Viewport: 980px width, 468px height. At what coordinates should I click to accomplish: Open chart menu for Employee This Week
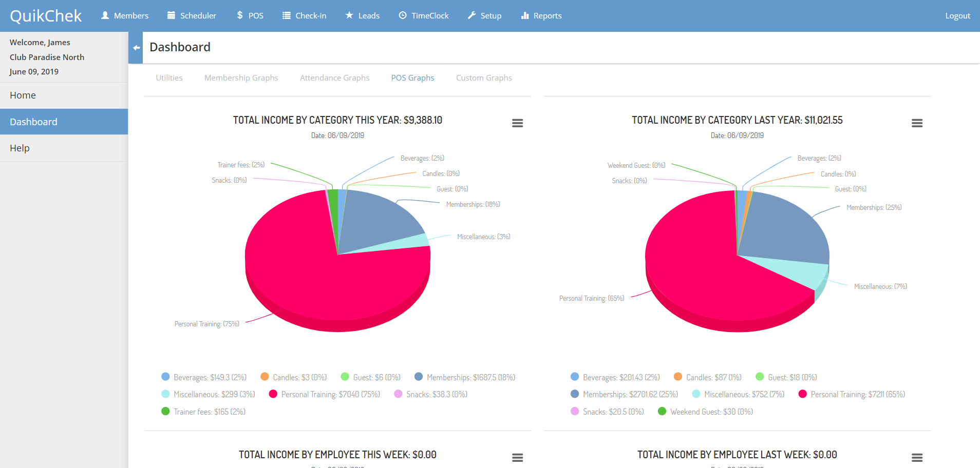point(517,457)
